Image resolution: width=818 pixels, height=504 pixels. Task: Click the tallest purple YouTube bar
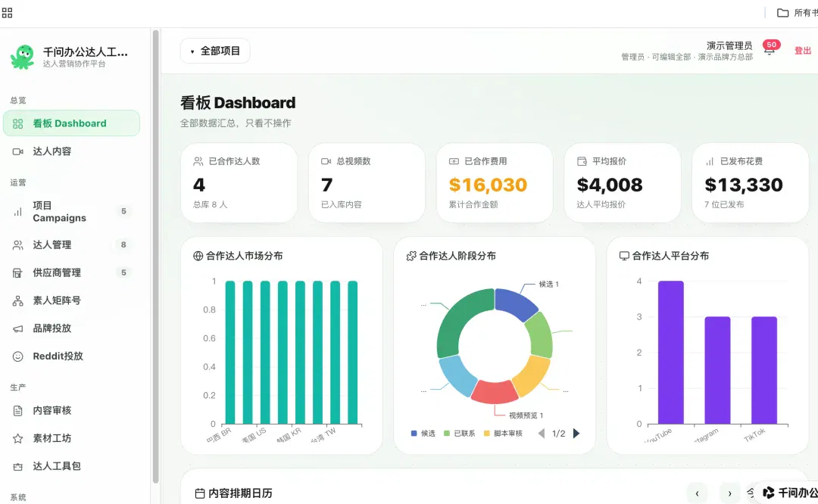[670, 353]
